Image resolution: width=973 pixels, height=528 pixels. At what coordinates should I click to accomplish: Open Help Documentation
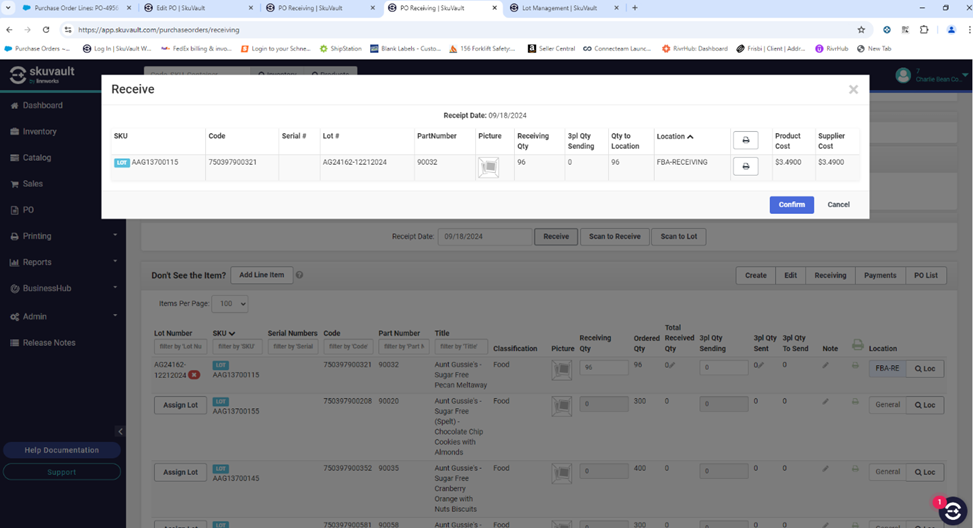tap(61, 450)
